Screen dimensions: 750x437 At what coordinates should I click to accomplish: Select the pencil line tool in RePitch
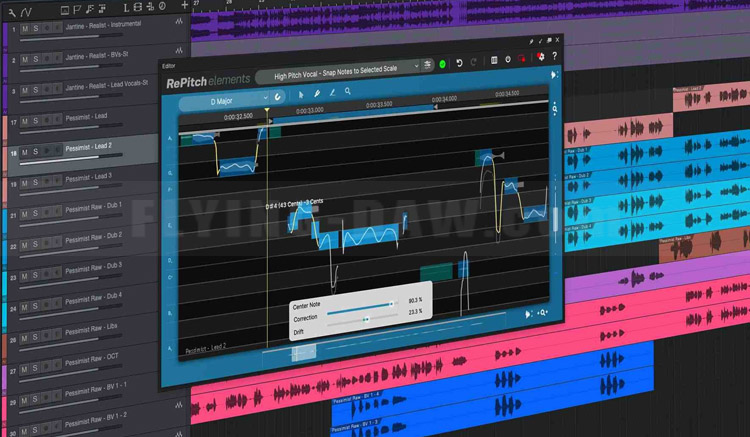[x=332, y=92]
